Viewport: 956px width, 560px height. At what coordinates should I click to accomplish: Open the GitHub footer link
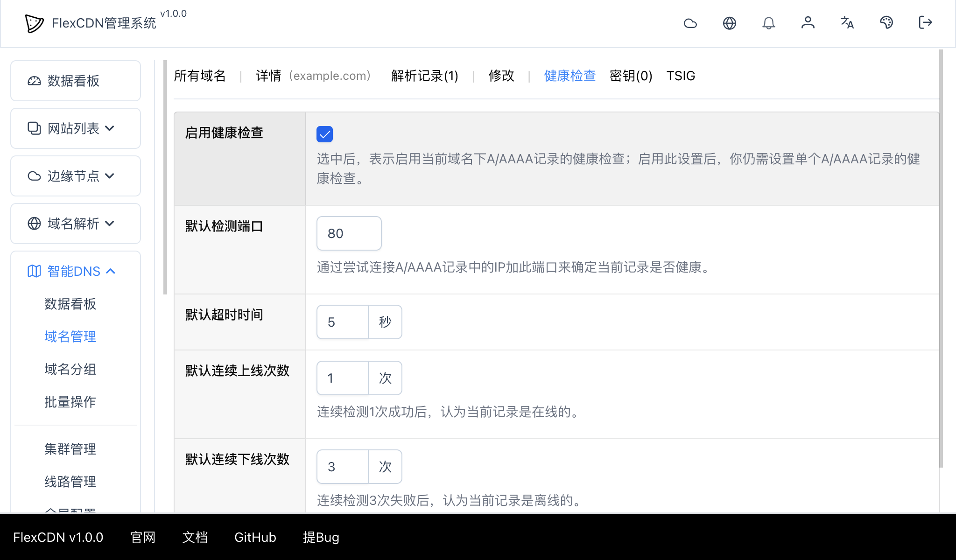coord(255,537)
